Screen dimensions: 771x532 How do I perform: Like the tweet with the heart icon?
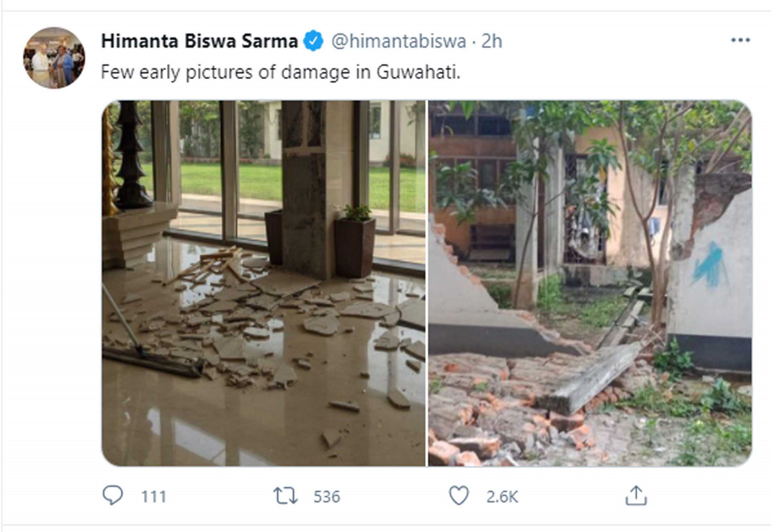coord(458,495)
